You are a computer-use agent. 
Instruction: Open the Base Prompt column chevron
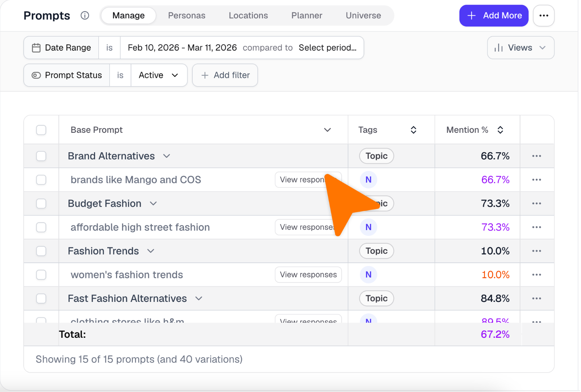point(327,130)
